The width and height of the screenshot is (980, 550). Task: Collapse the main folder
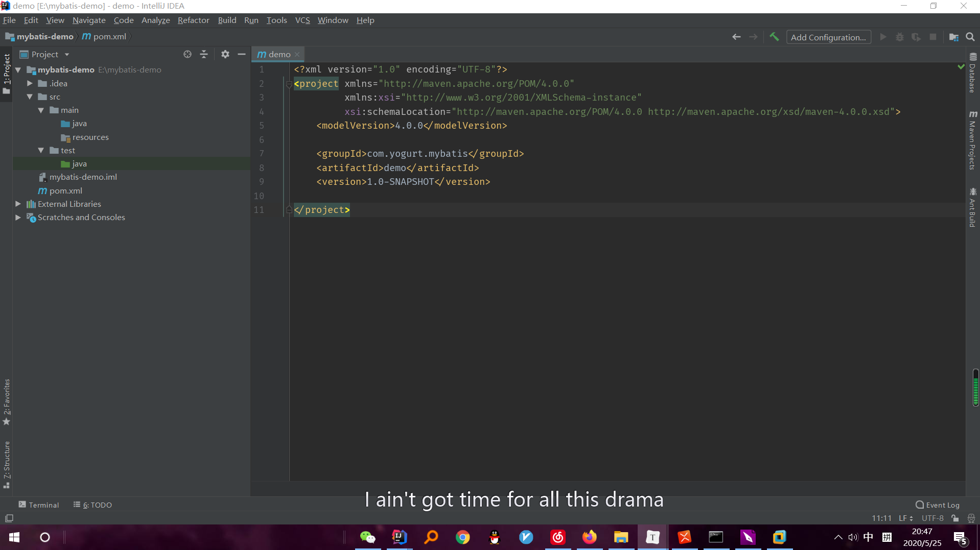41,110
